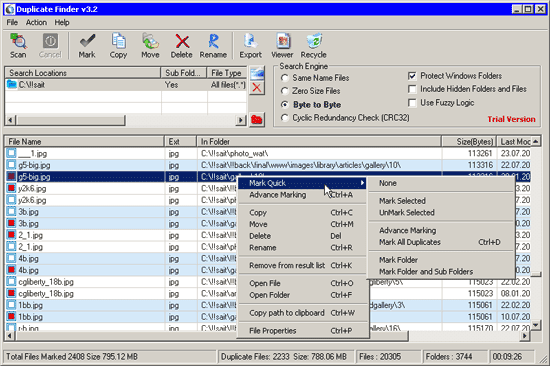This screenshot has height=366, width=550.
Task: Enable Include Hidden Folders and Files
Action: pyautogui.click(x=412, y=89)
